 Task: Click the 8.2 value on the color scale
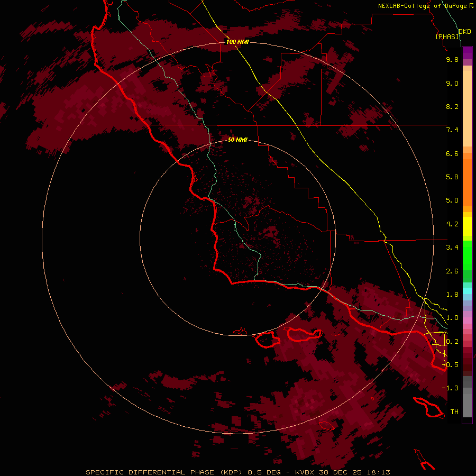tap(452, 106)
